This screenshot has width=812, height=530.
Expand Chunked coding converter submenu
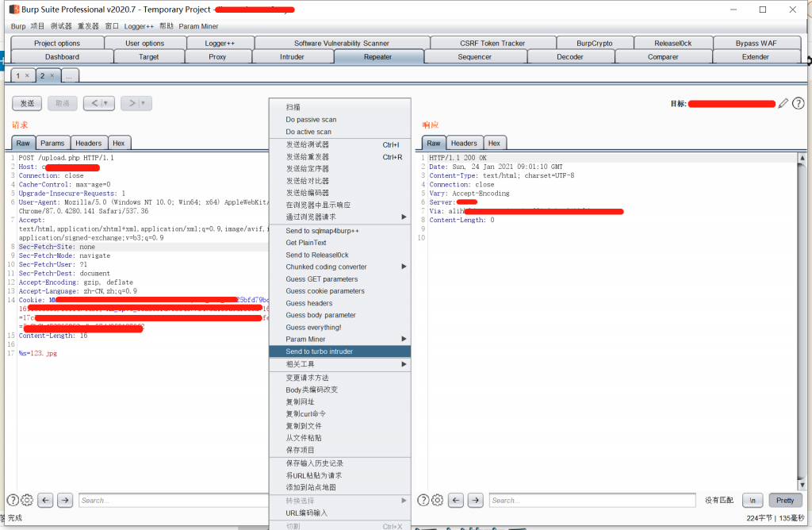(x=404, y=267)
